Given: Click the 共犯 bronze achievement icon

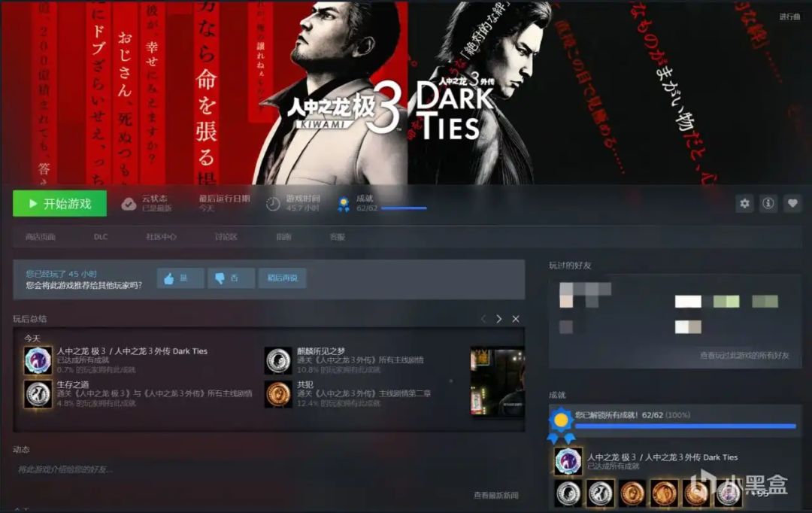Looking at the screenshot, I should tap(278, 394).
